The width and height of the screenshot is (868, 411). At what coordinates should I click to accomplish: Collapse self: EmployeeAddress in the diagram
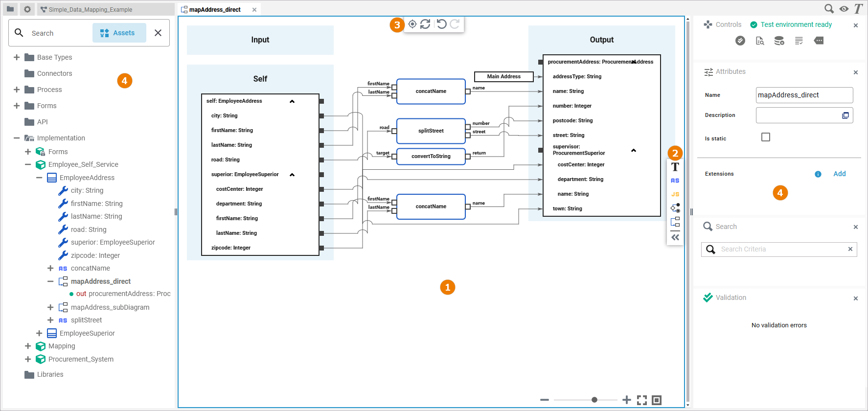click(x=292, y=101)
